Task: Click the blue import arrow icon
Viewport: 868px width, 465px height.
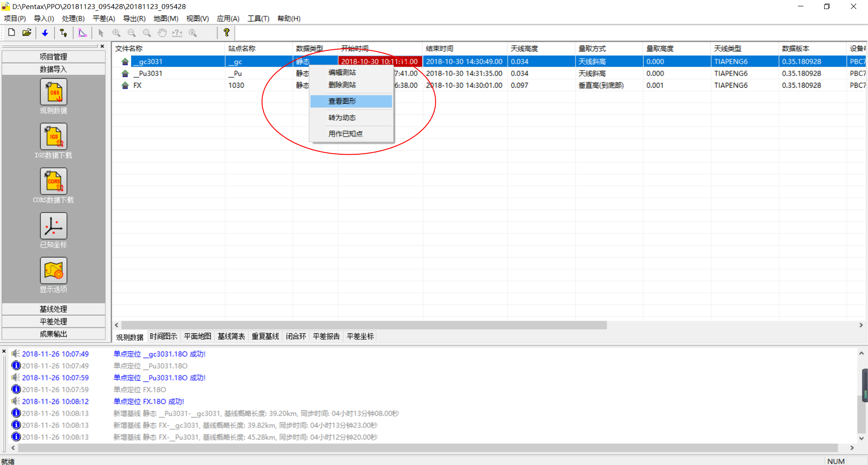Action: click(45, 33)
